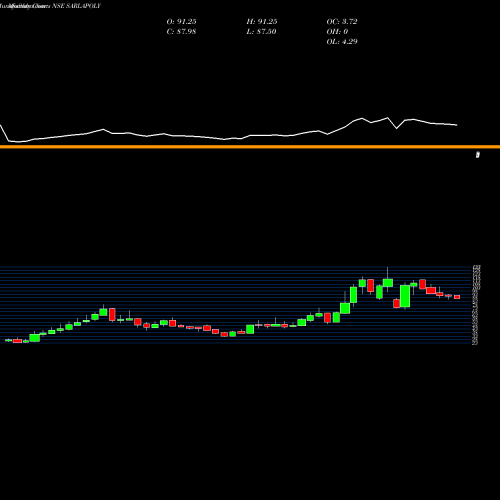Click the last red candlestick at chart's right end
Screen dimensions: 500x500
click(457, 297)
